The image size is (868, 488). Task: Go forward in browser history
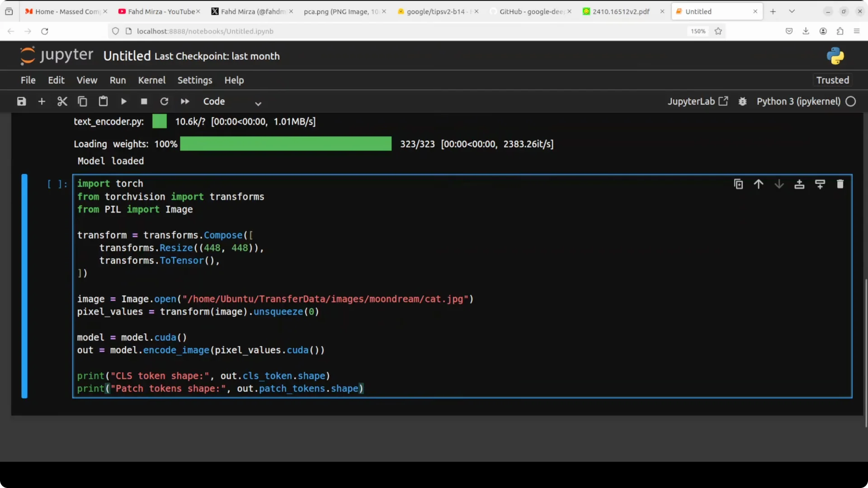coord(28,31)
